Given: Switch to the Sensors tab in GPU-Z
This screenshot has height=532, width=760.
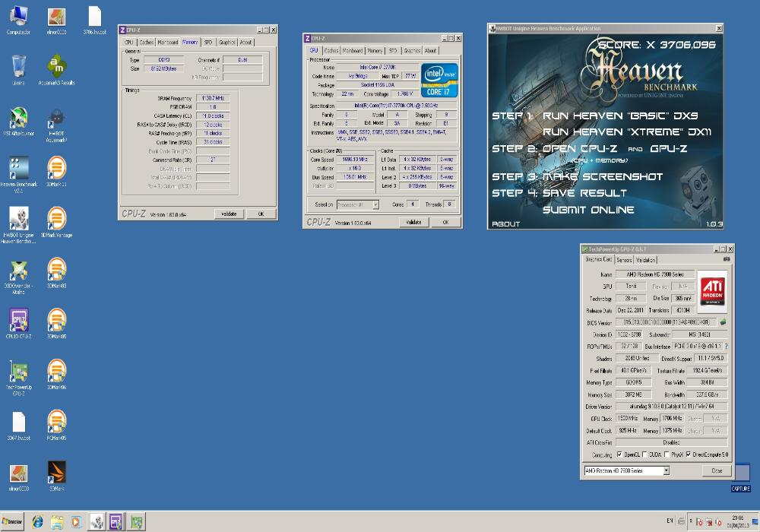Looking at the screenshot, I should [x=624, y=260].
